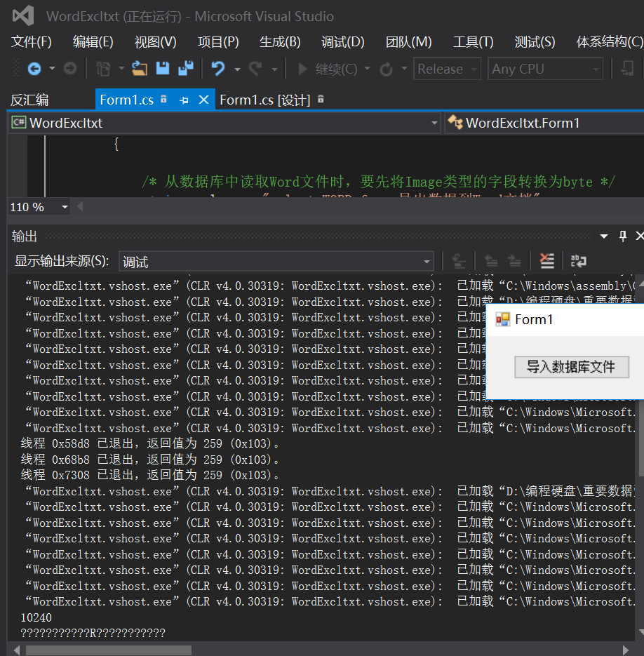
Task: Click the Undo arrow icon
Action: pyautogui.click(x=218, y=68)
